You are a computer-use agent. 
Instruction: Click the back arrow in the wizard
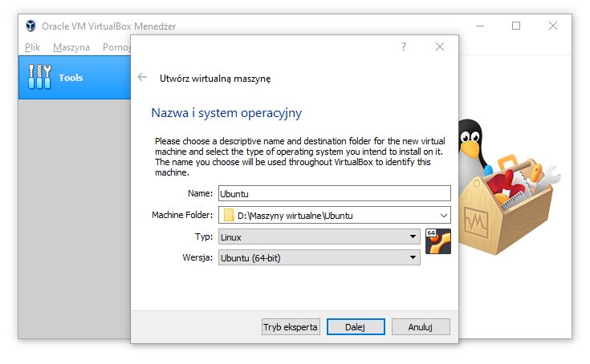pos(142,78)
